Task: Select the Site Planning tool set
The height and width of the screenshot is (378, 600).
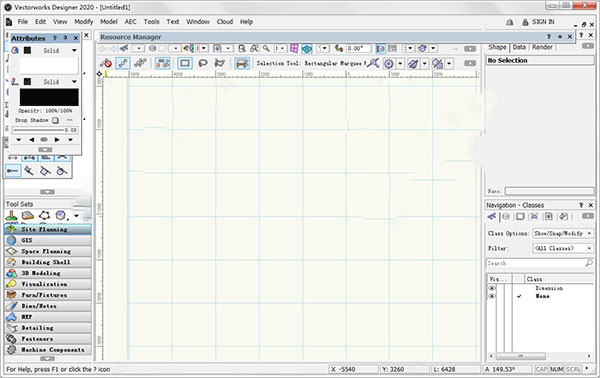Action: [48, 229]
